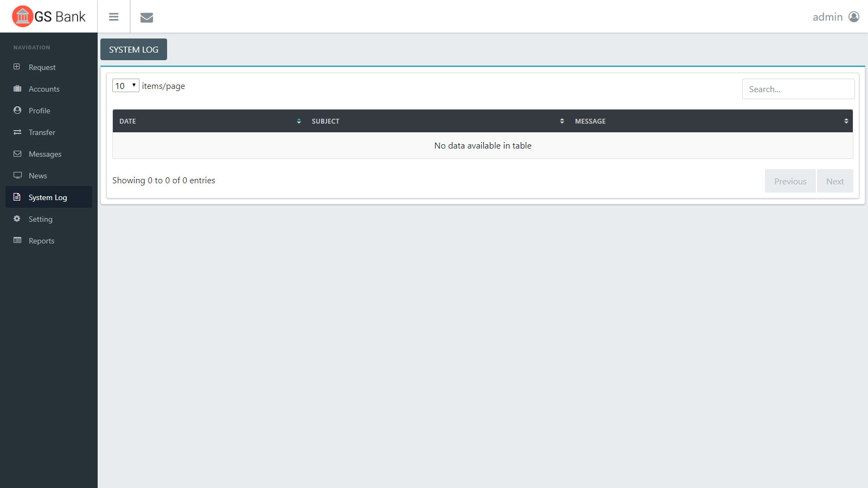Go to Profile in the navigation
Viewport: 868px width, 488px height.
point(39,111)
